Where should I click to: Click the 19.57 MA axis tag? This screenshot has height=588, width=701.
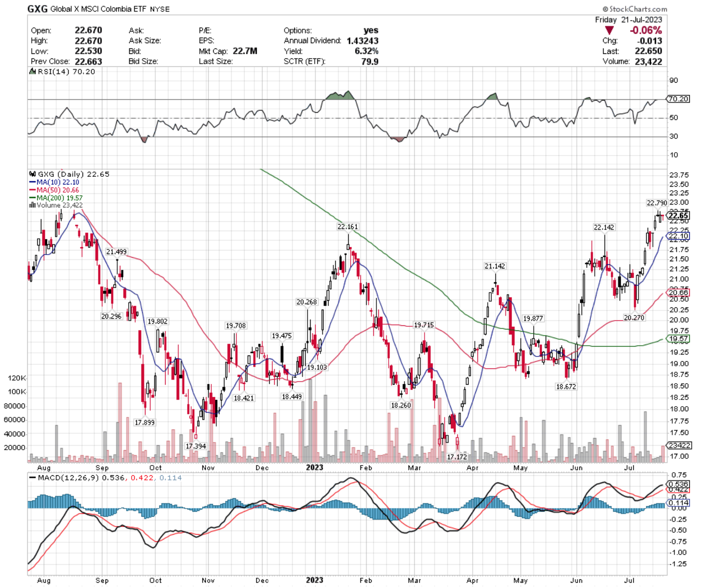[679, 339]
